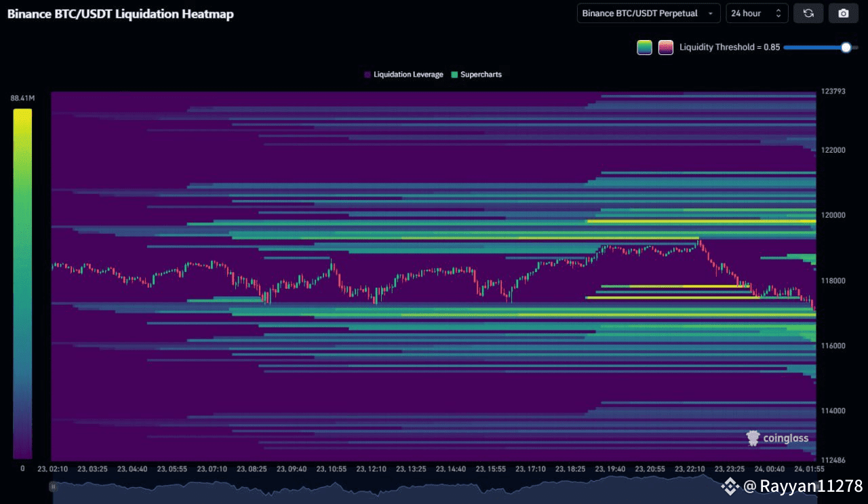The height and width of the screenshot is (504, 868).
Task: Click the vertical liquidation color scale bar
Action: pos(22,284)
